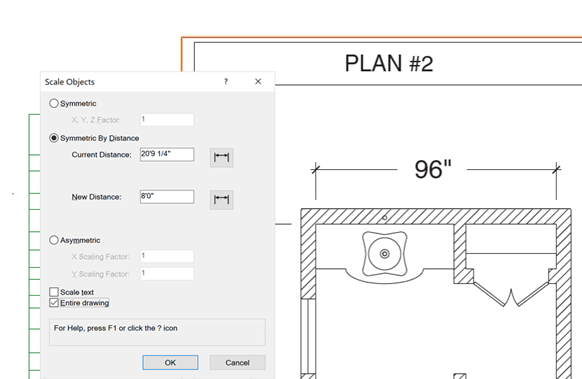This screenshot has height=379, width=582.
Task: Confirm scaling with the OK button
Action: point(170,362)
